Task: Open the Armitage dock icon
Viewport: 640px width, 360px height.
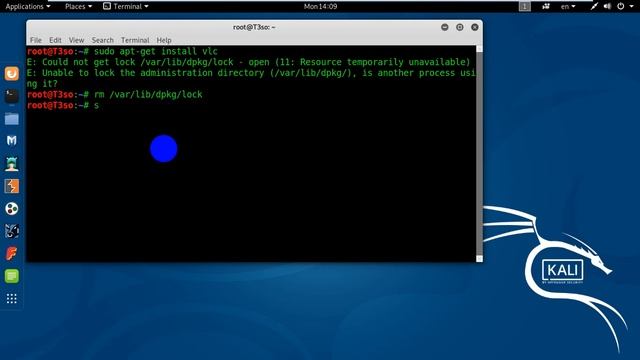Action: 11,164
